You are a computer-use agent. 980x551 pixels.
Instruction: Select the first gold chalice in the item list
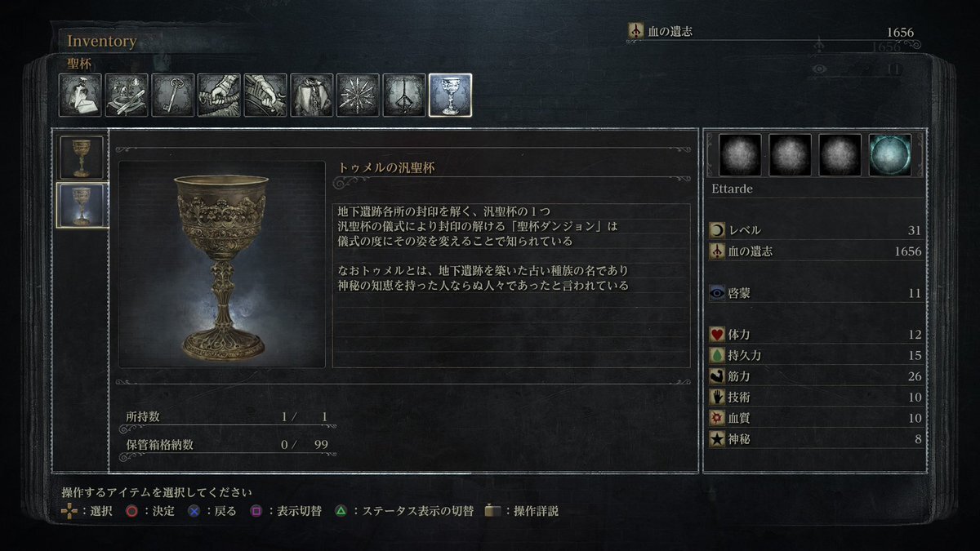(82, 158)
